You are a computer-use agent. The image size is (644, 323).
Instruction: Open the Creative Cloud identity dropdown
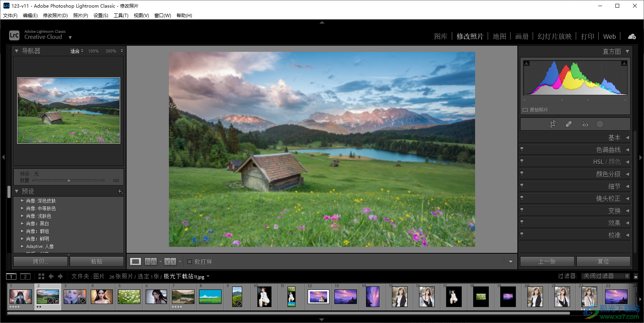[70, 37]
